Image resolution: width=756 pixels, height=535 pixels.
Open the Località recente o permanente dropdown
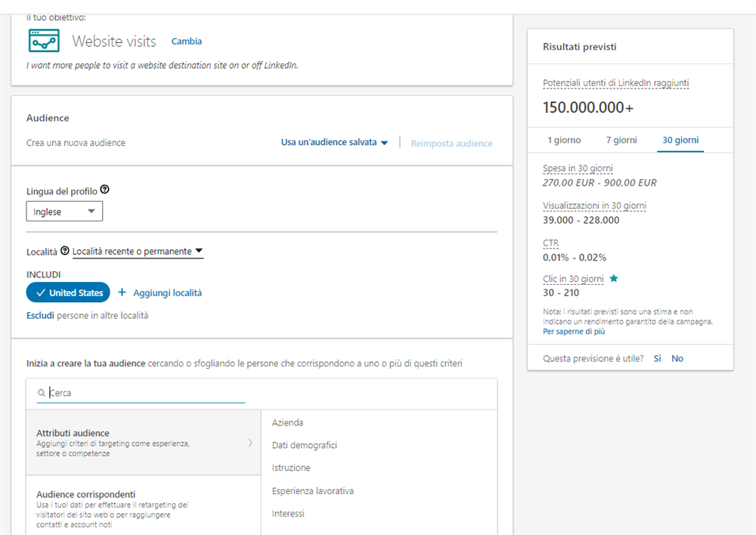click(138, 251)
